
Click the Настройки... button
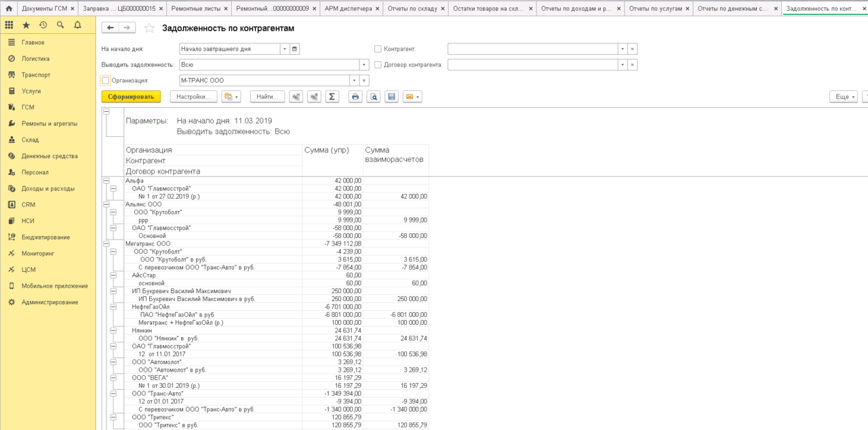pyautogui.click(x=193, y=97)
